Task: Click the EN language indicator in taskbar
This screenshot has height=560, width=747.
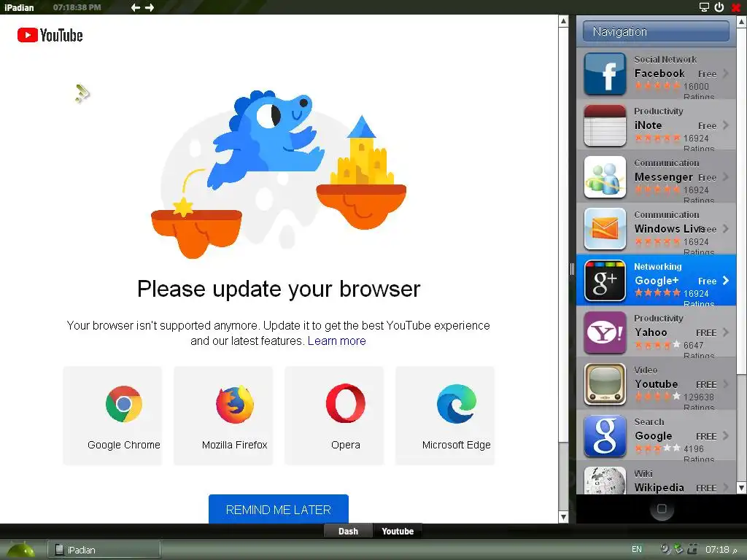Action: [x=636, y=550]
